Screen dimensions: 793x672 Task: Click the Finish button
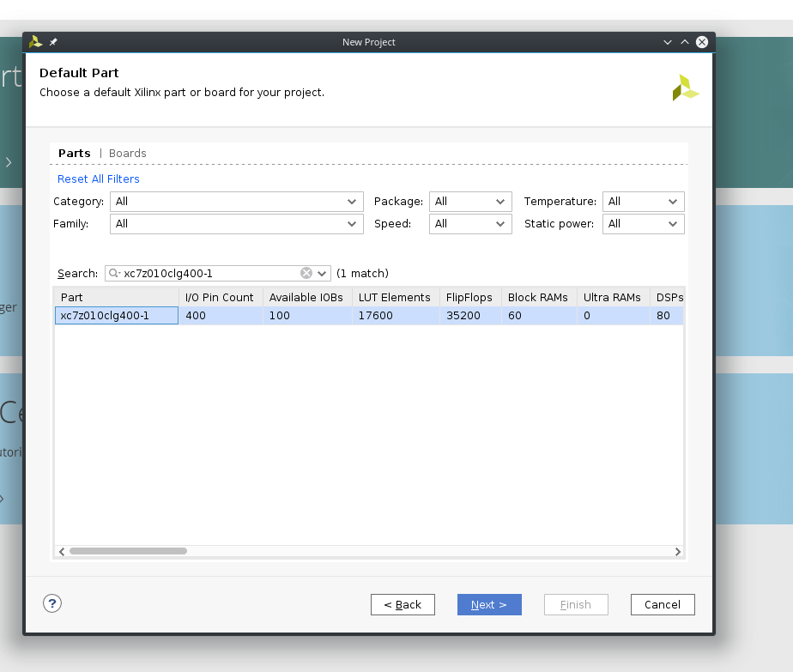(x=576, y=605)
